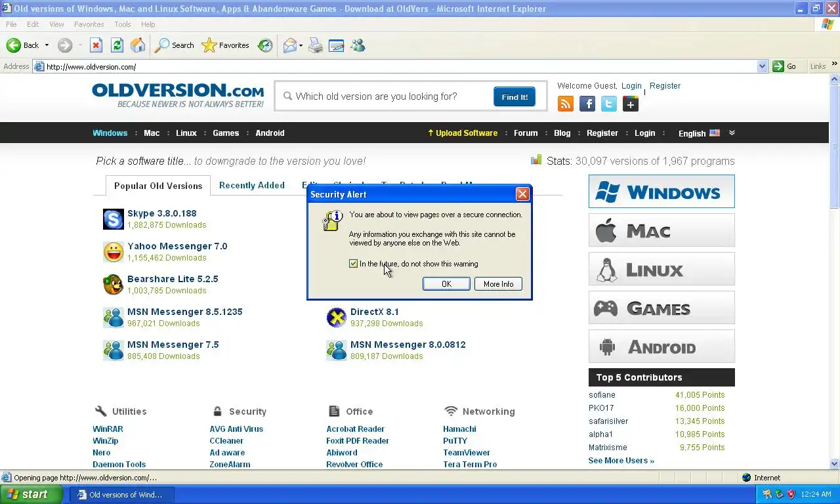Open the large Games category banner
840x504 pixels.
(661, 308)
